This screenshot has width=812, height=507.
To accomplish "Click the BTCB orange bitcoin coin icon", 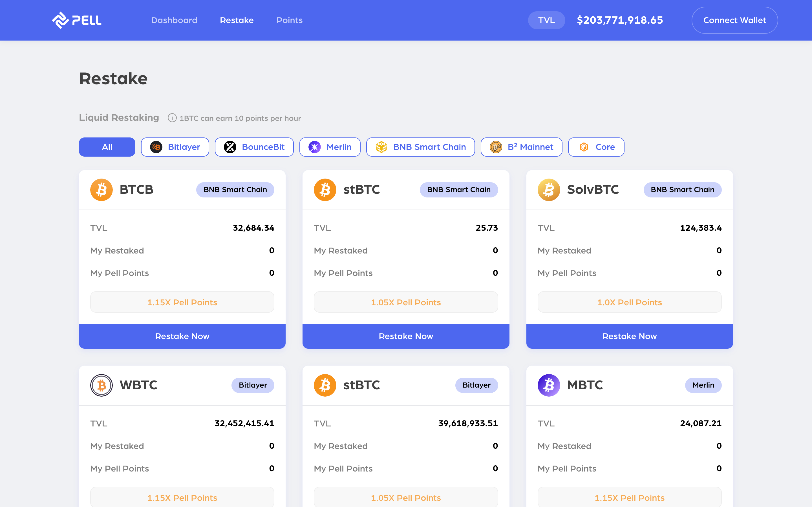I will [x=101, y=190].
